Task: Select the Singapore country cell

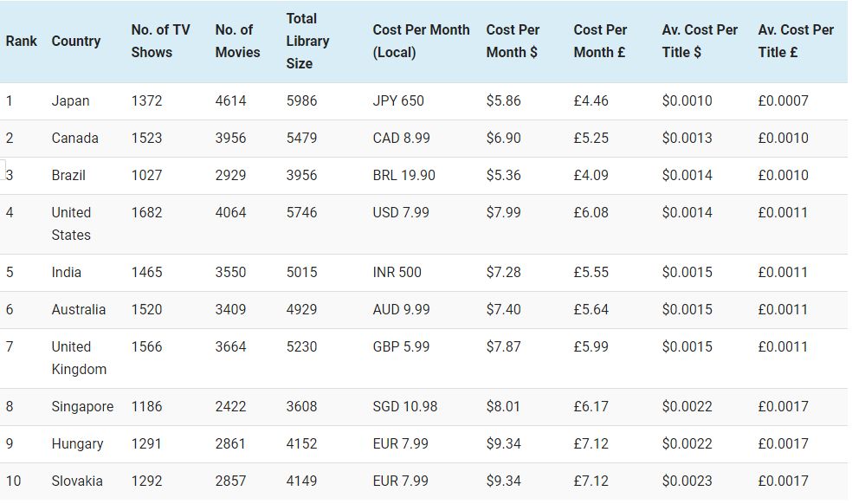Action: point(82,406)
